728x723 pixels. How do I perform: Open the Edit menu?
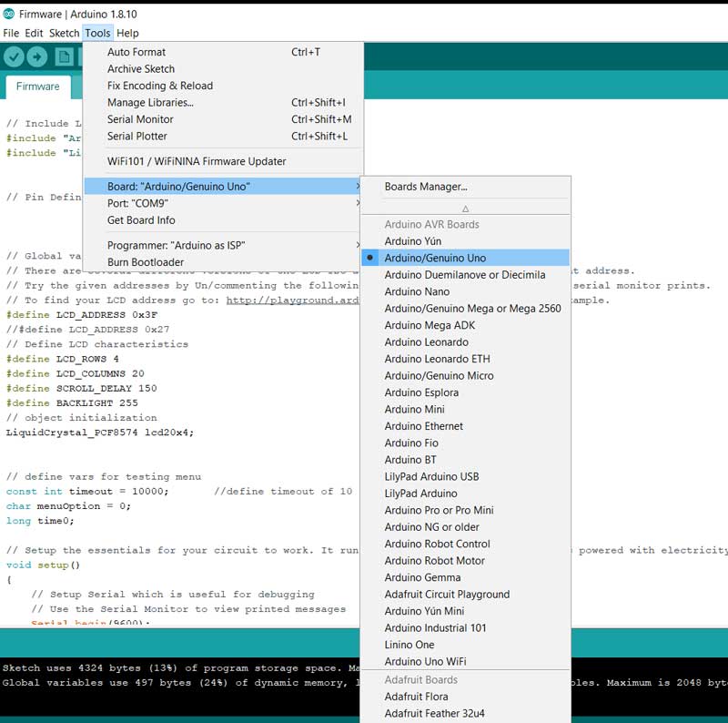[34, 33]
